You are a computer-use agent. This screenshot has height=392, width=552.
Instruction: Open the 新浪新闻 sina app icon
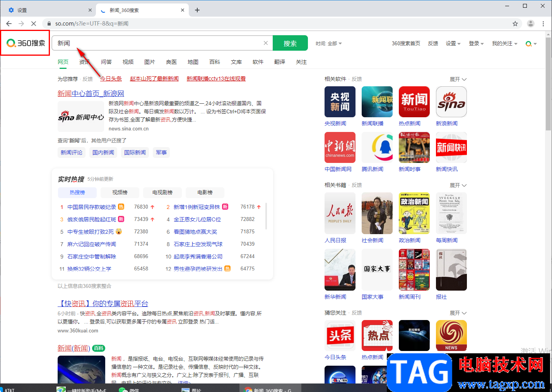coord(451,102)
